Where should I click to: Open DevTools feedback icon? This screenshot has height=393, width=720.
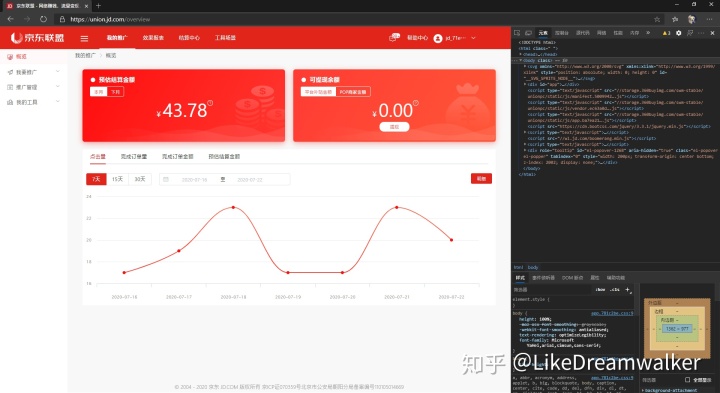690,33
